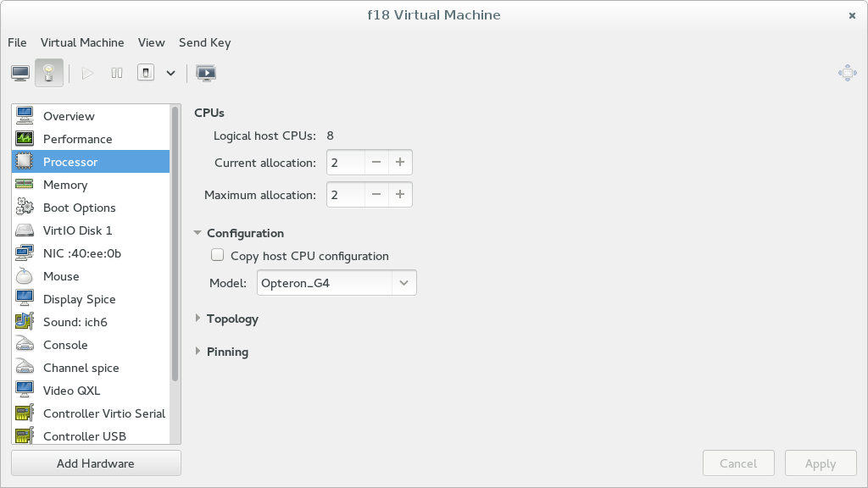The height and width of the screenshot is (488, 868).
Task: Increase Current allocation with plus stepper
Action: tap(399, 162)
